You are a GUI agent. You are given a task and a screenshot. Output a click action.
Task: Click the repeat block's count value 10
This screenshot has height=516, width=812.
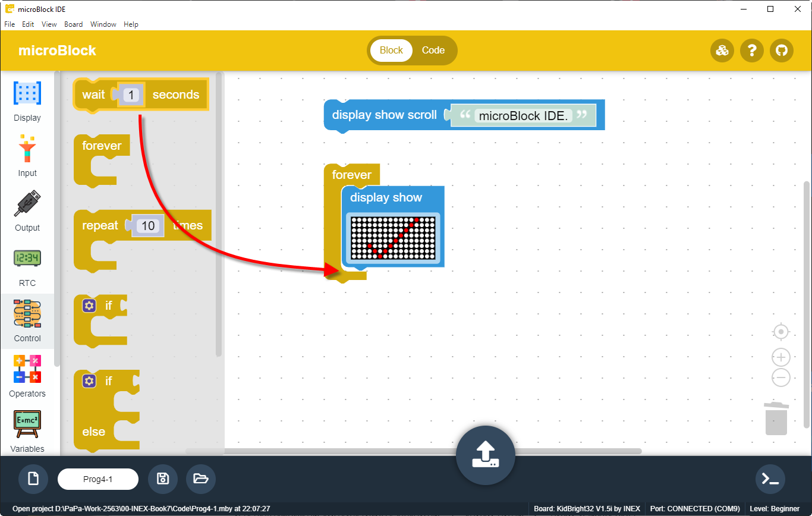pos(148,226)
